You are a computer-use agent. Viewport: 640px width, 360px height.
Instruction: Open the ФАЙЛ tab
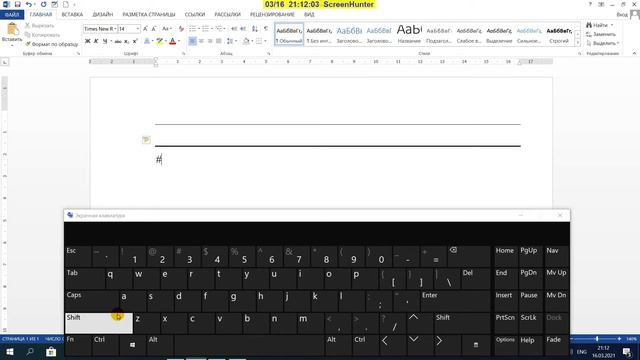click(12, 15)
